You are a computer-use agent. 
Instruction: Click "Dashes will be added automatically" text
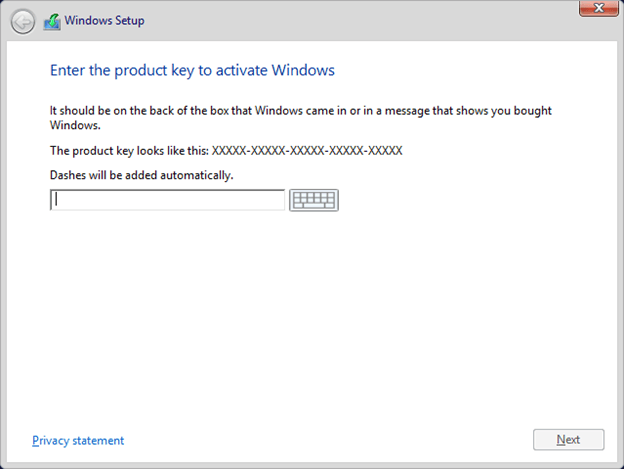coord(141,175)
